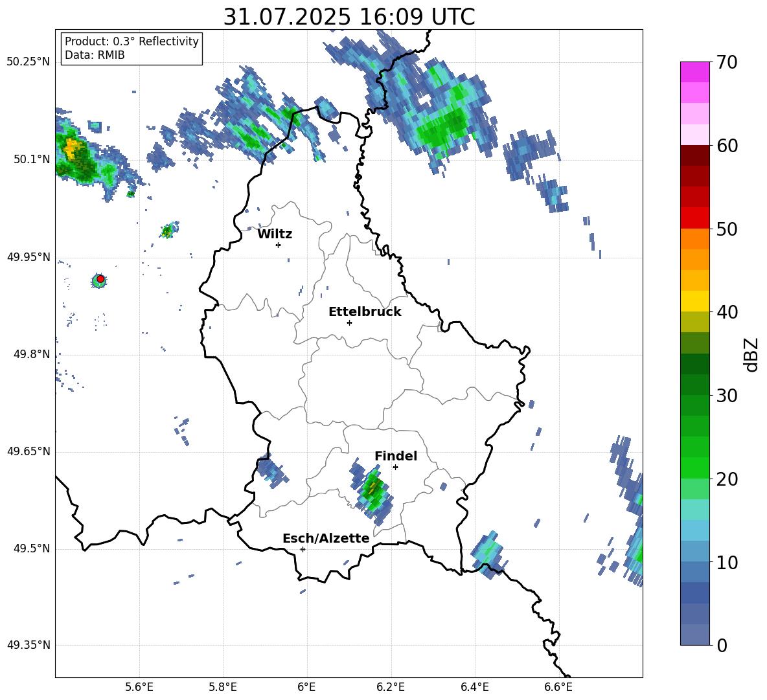Click the cross marker below Ettelbruck
767x700 pixels.
(x=349, y=322)
